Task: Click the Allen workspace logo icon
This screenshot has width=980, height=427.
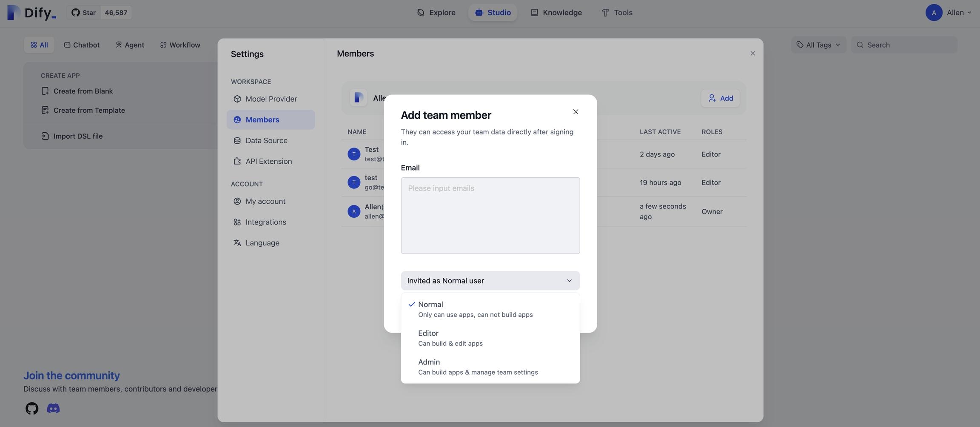Action: (358, 98)
